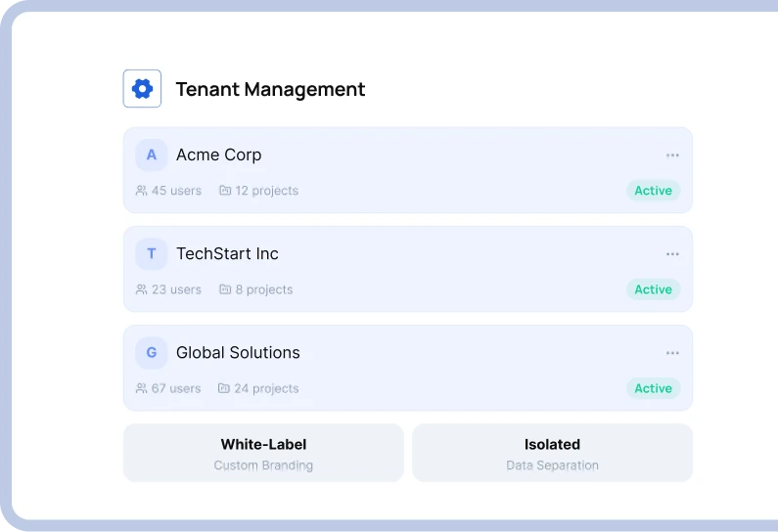Image resolution: width=778 pixels, height=532 pixels.
Task: Open the Global Solutions three-dot menu
Action: point(672,353)
